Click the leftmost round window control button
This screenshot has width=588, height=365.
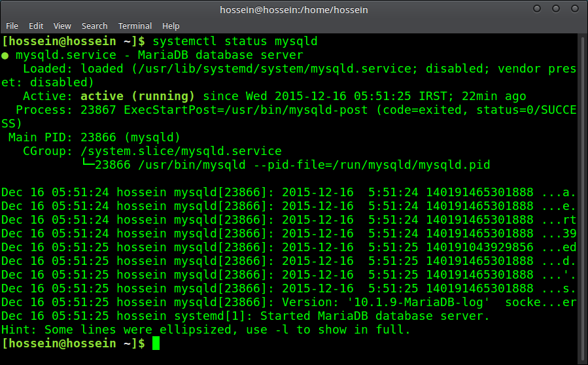click(x=537, y=9)
